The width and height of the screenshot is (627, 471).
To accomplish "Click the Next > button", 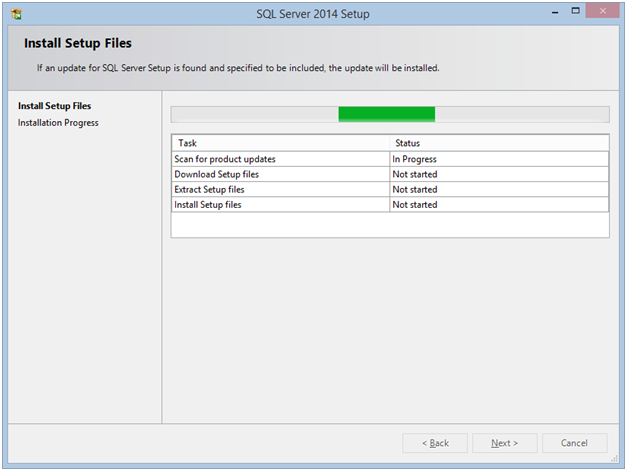I will point(504,443).
